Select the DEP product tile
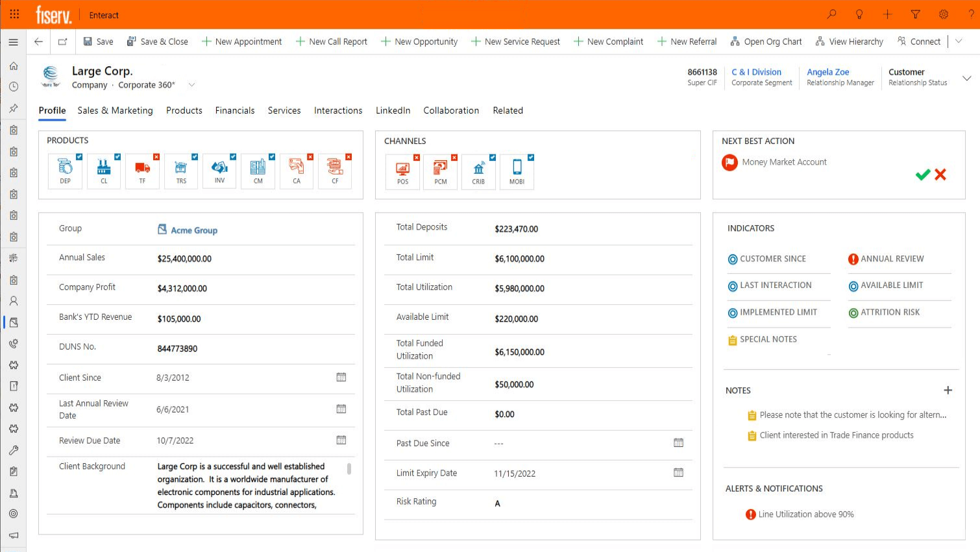Screen dimensions: 980x552 tap(65, 171)
